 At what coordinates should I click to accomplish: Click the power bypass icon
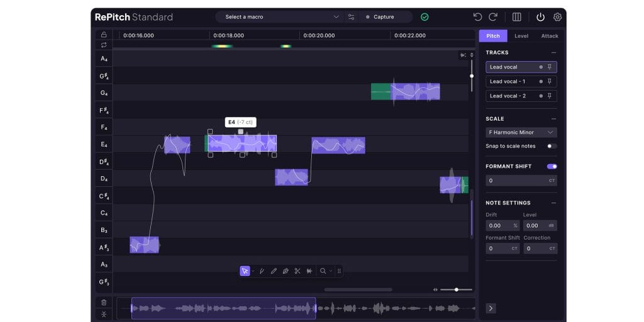(x=541, y=17)
